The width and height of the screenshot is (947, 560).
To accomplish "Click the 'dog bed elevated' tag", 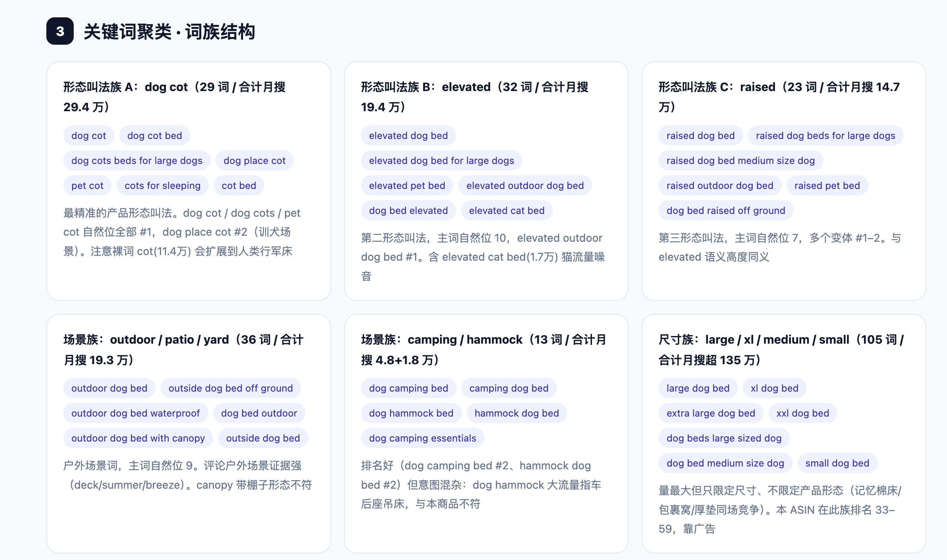I will point(409,211).
